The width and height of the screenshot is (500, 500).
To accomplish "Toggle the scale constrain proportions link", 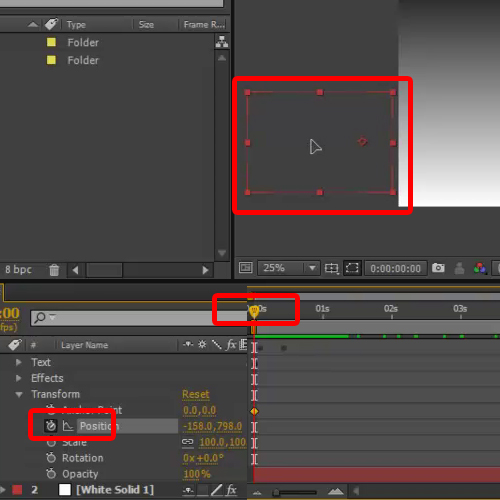I will coord(188,442).
